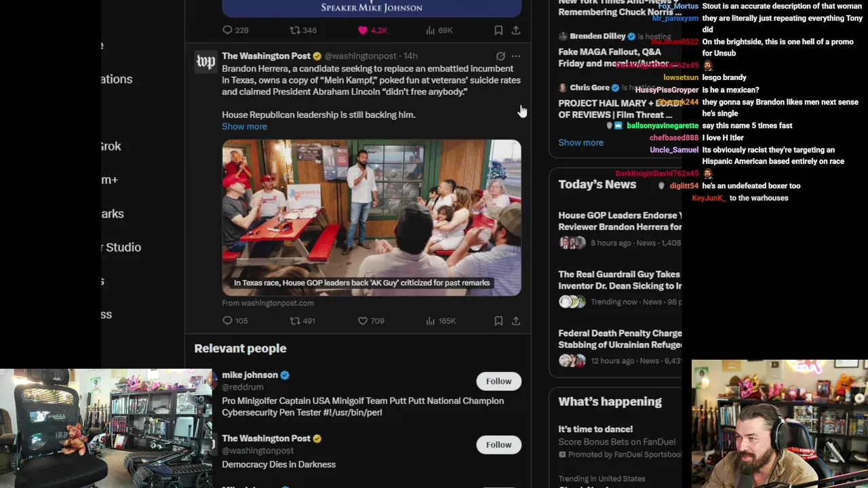Screen dimensions: 868x488
Task: Open Grok actions icon on Washington Post tweet
Action: [x=500, y=56]
